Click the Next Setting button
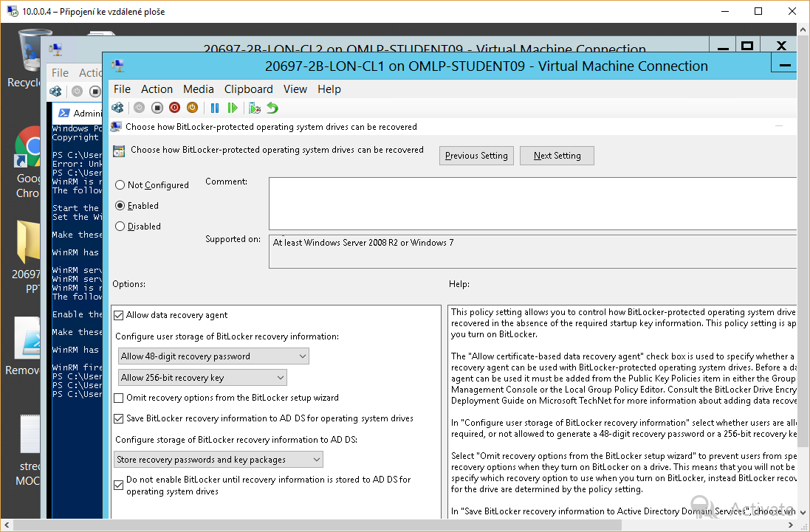This screenshot has height=532, width=810. pyautogui.click(x=557, y=156)
